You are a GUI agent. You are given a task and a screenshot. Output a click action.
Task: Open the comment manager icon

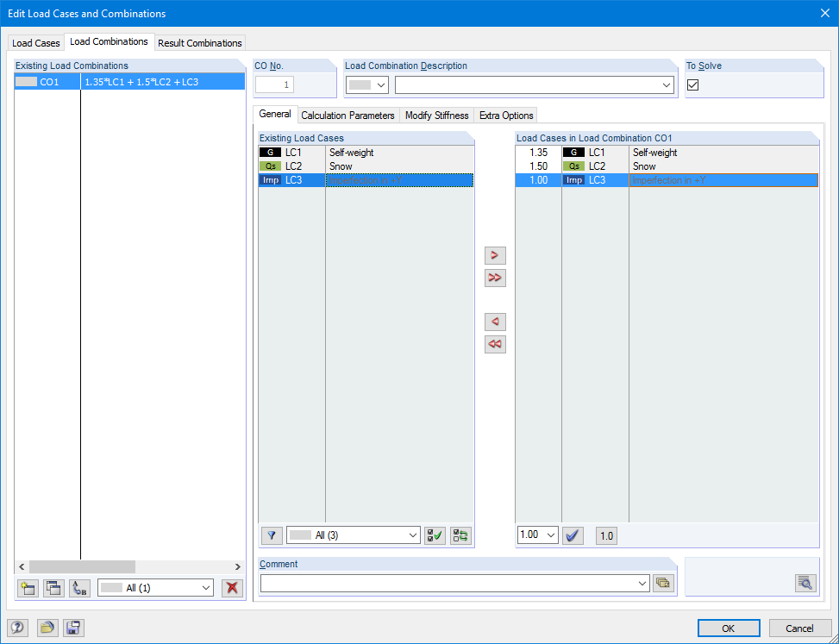click(662, 583)
